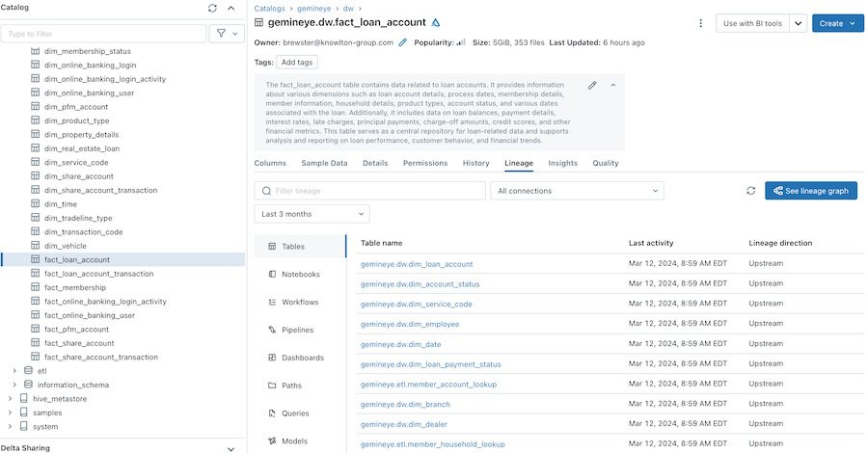Select the Lineage tab
This screenshot has height=453, width=868.
[519, 163]
